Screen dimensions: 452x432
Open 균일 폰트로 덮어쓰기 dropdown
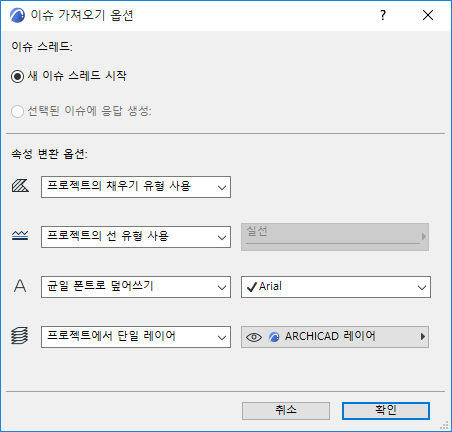click(136, 287)
